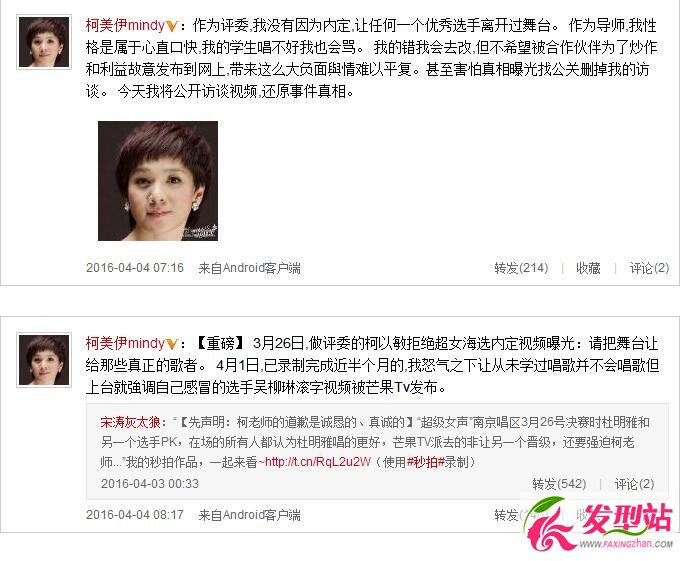The width and height of the screenshot is (682, 561).
Task: Open the 宋涛灰太狼 username link
Action: click(130, 422)
